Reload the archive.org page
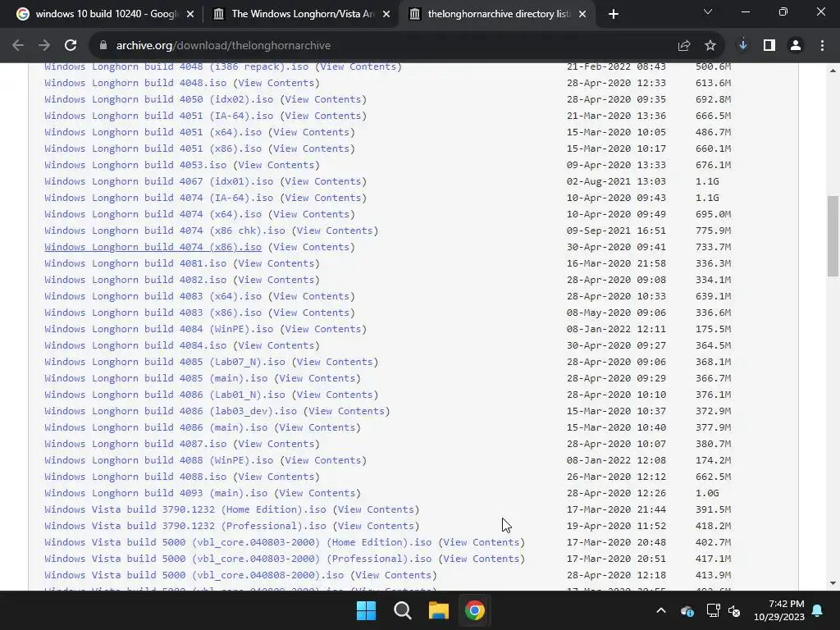This screenshot has height=630, width=840. 71,46
